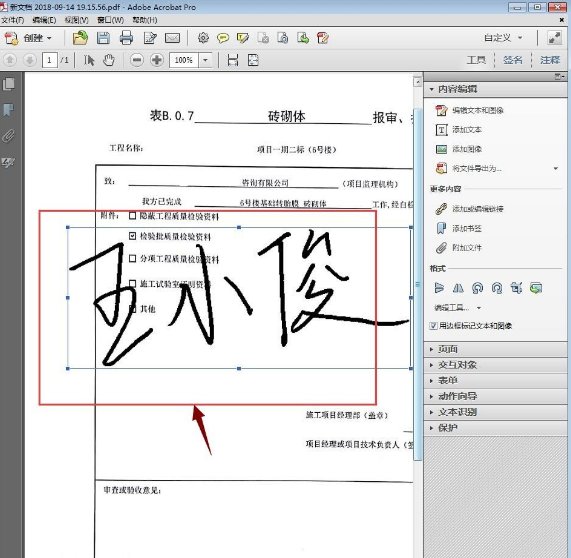Activate the hand pan tool
Image resolution: width=571 pixels, height=558 pixels.
(109, 60)
